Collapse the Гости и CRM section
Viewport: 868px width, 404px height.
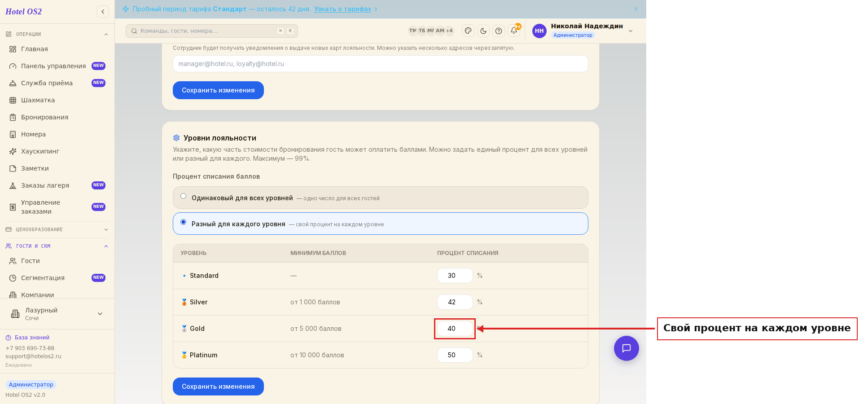tap(57, 246)
